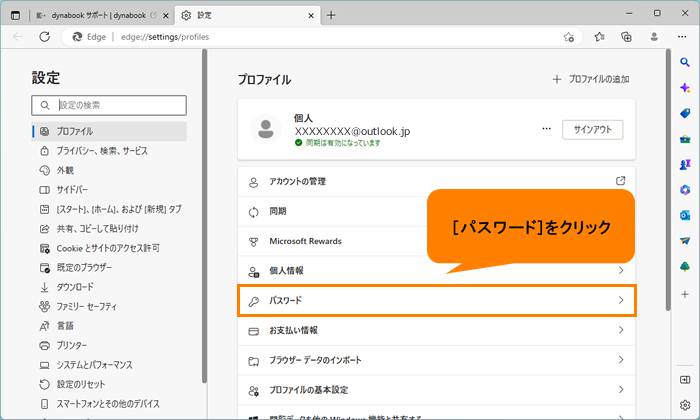This screenshot has height=420, width=700.
Task: Expand プロファイルの基本設定 row chevron
Action: (x=621, y=390)
